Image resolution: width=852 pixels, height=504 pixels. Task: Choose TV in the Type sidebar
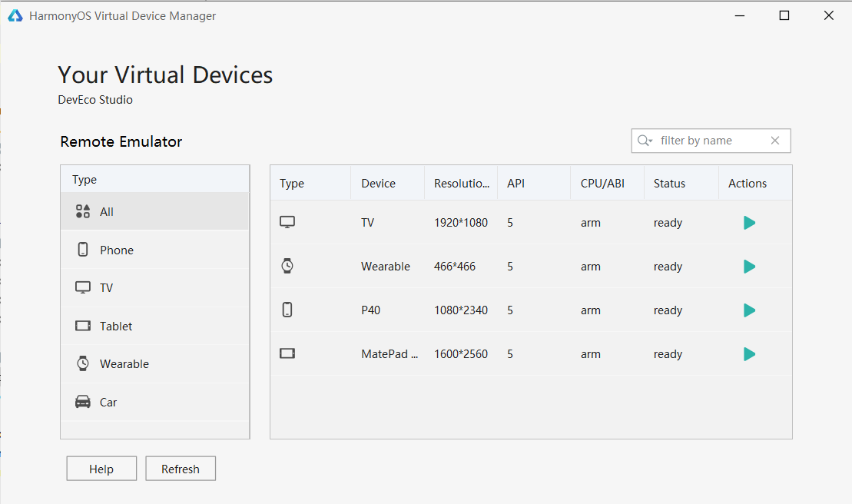[x=155, y=288]
